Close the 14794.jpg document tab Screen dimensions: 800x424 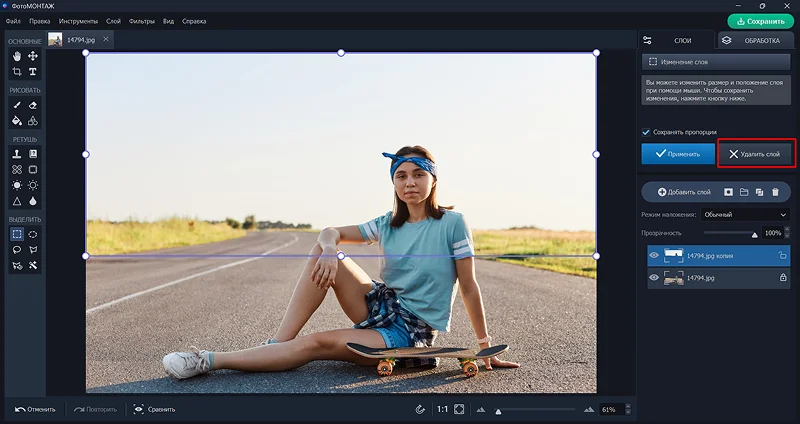click(106, 39)
